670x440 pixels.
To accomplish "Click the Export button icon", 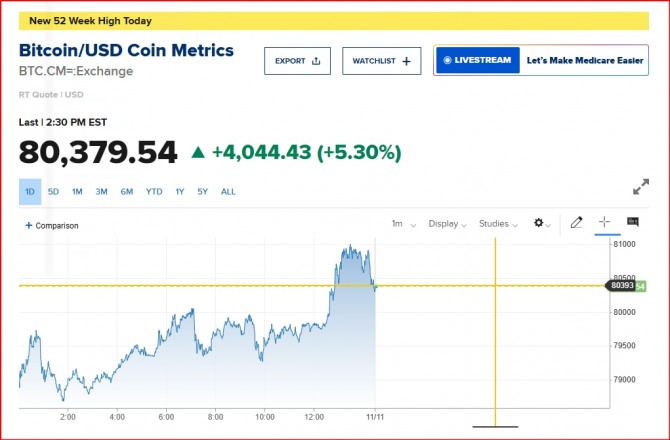I will (x=316, y=61).
